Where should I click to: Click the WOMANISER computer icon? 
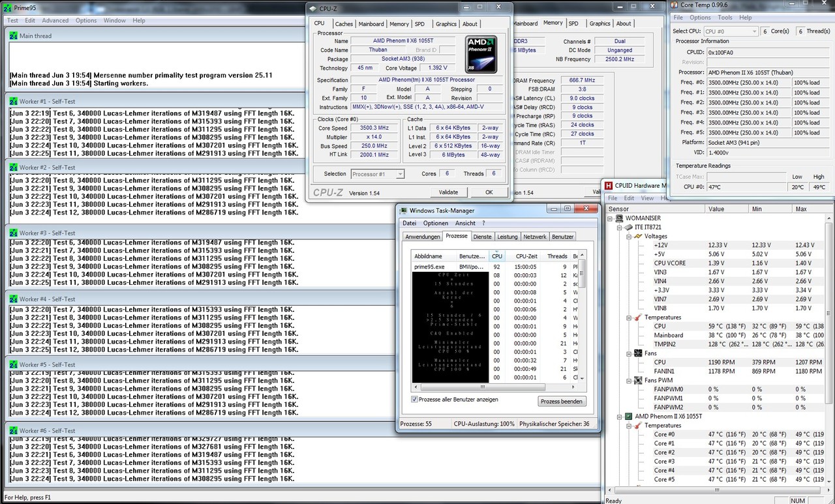click(620, 218)
